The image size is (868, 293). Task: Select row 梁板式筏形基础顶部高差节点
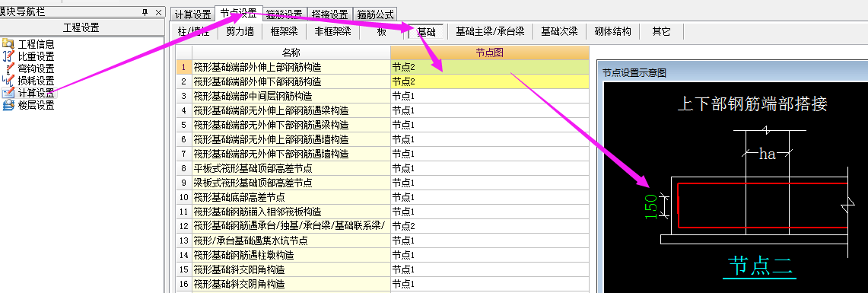(x=291, y=182)
